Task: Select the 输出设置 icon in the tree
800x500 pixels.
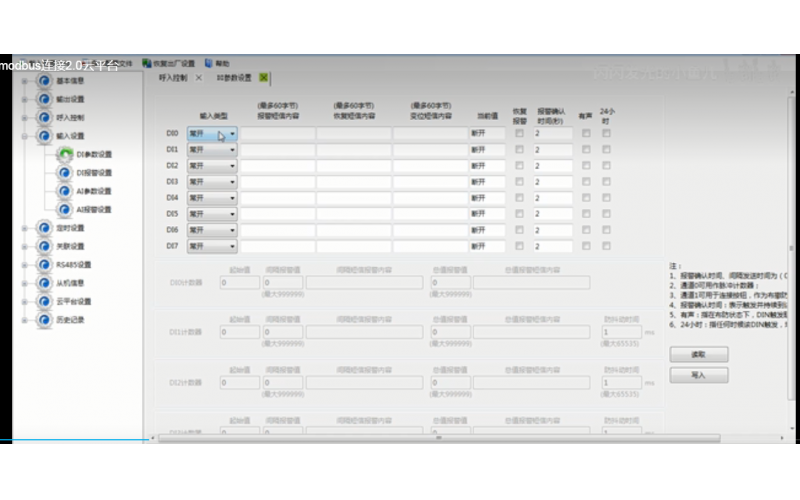Action: [44, 99]
